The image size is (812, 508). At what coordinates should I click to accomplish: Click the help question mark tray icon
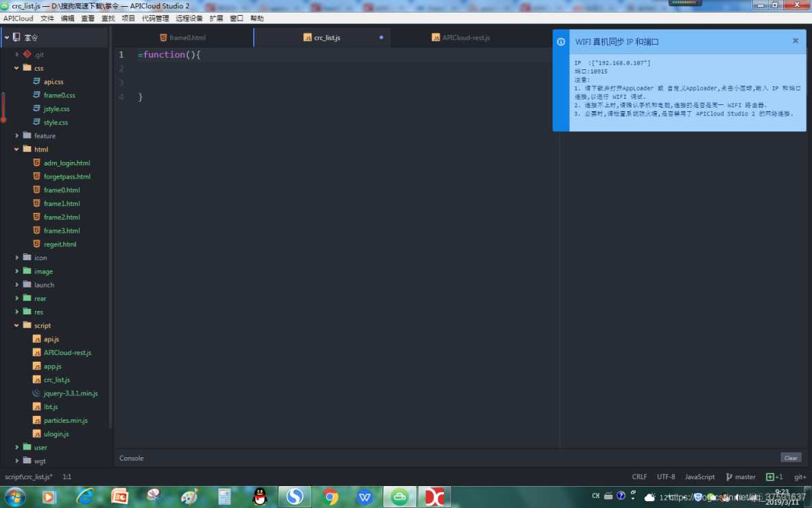(x=621, y=496)
